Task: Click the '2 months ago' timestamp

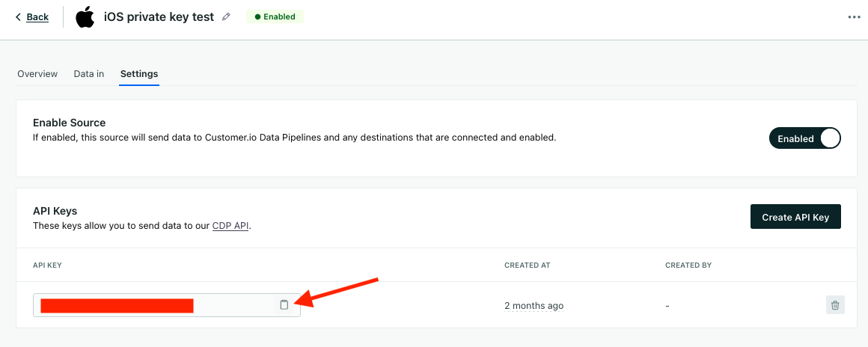Action: [x=534, y=306]
